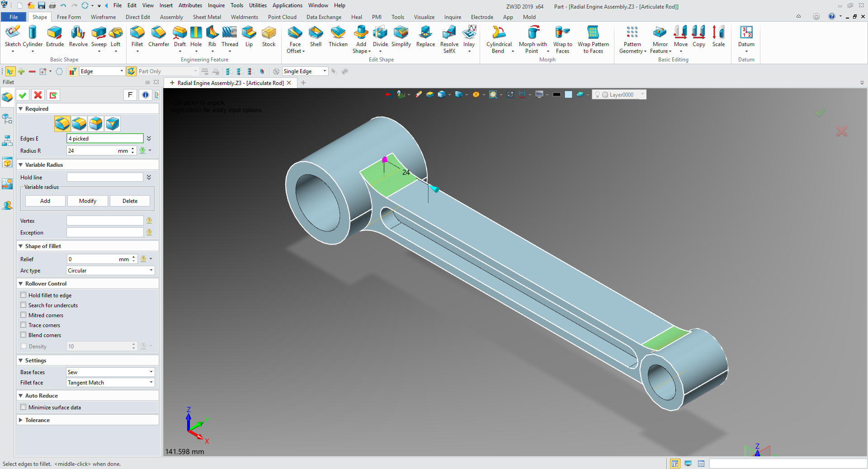Toggle the Mitred corners checkbox
This screenshot has height=469, width=868.
point(24,315)
